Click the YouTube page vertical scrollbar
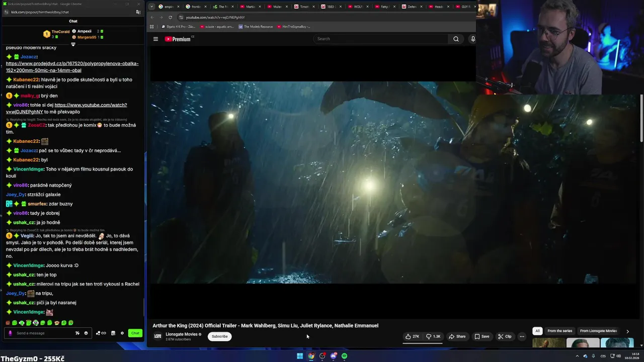The height and width of the screenshot is (362, 644). tap(641, 118)
